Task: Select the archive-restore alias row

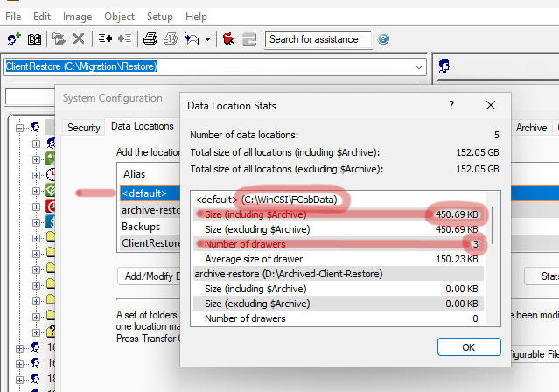Action: pos(150,210)
